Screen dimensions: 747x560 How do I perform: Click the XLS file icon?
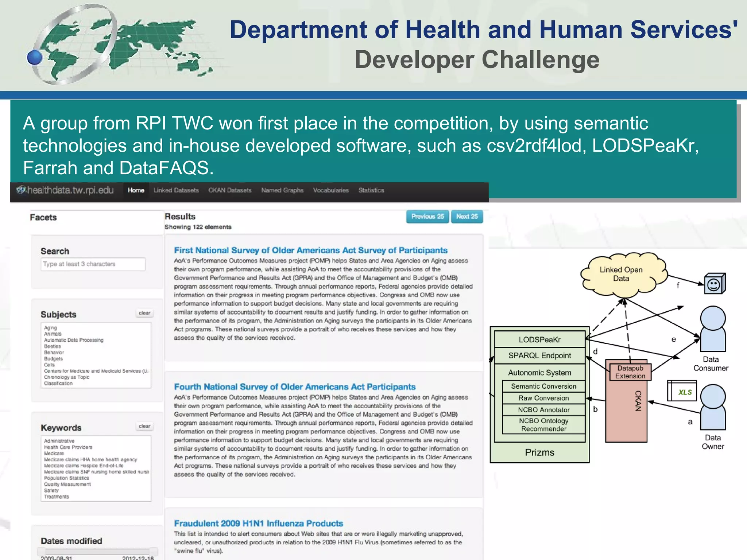coord(682,391)
